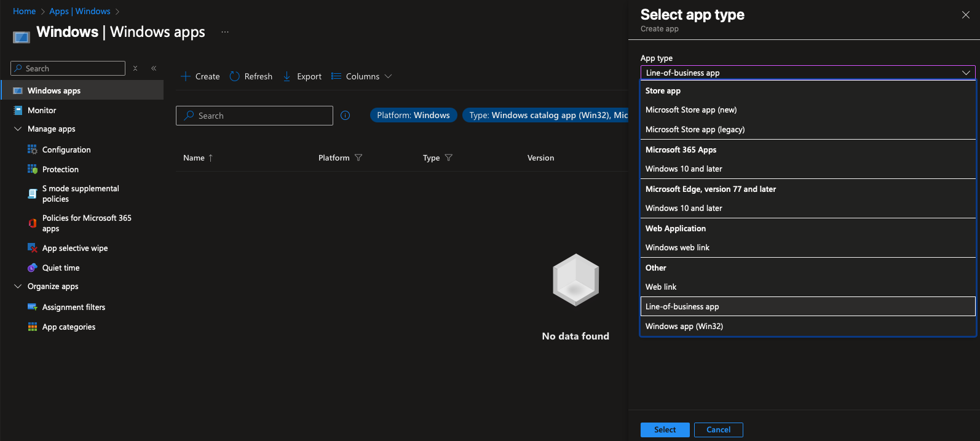
Task: Click the Refresh icon in toolbar
Action: click(x=234, y=76)
